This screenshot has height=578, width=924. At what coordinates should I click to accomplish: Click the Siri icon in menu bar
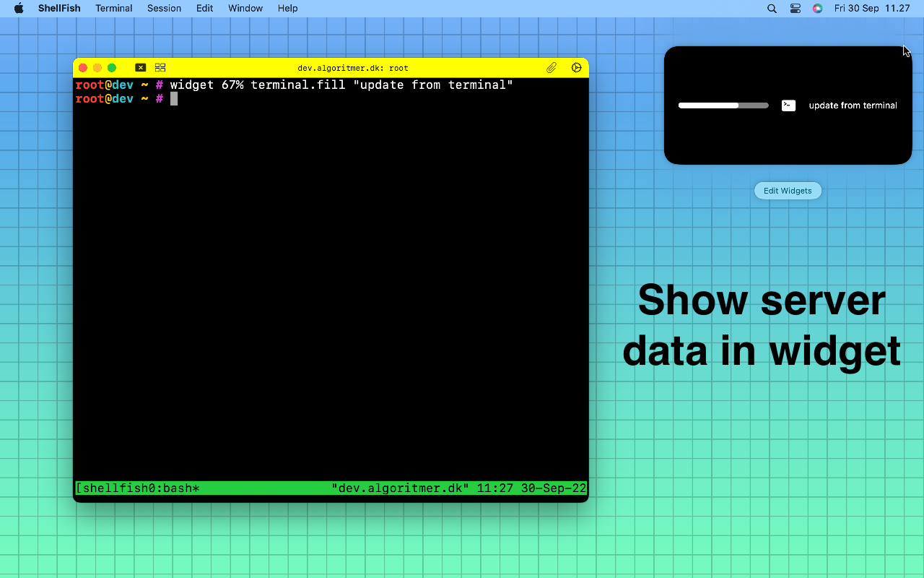pos(817,9)
